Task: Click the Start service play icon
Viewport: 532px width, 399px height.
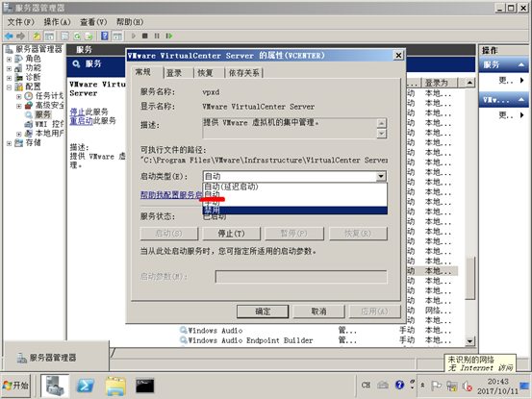Action: (134, 36)
